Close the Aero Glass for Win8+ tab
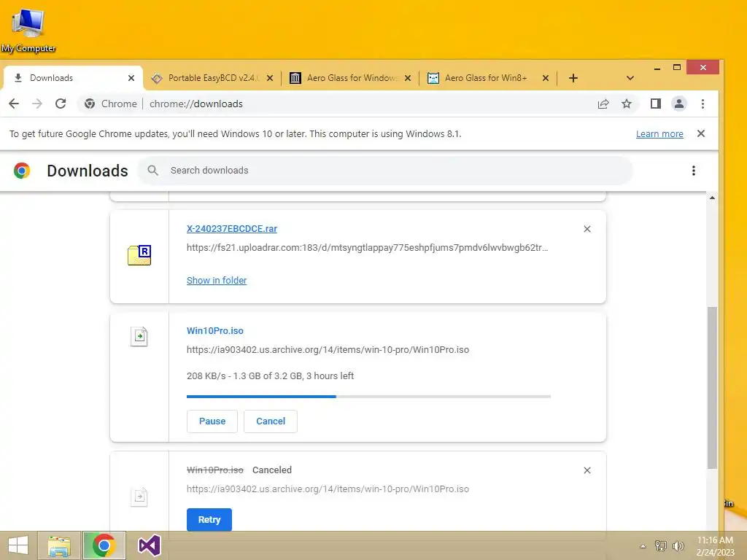747x560 pixels. [x=546, y=77]
